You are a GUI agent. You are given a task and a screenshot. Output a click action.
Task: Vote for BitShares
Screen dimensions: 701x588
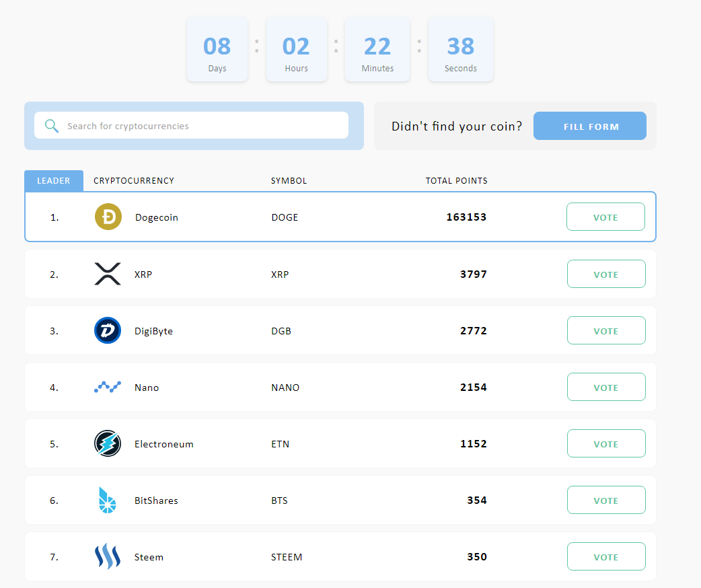point(606,500)
